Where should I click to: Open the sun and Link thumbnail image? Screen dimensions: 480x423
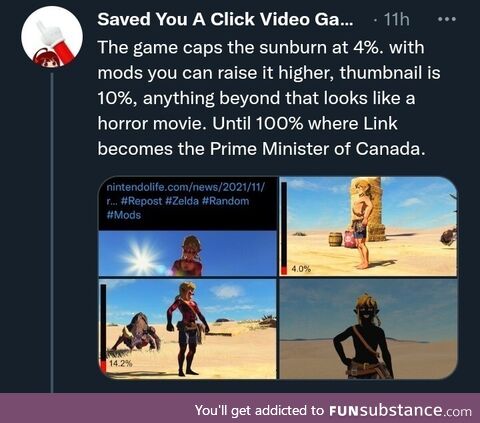pyautogui.click(x=188, y=254)
